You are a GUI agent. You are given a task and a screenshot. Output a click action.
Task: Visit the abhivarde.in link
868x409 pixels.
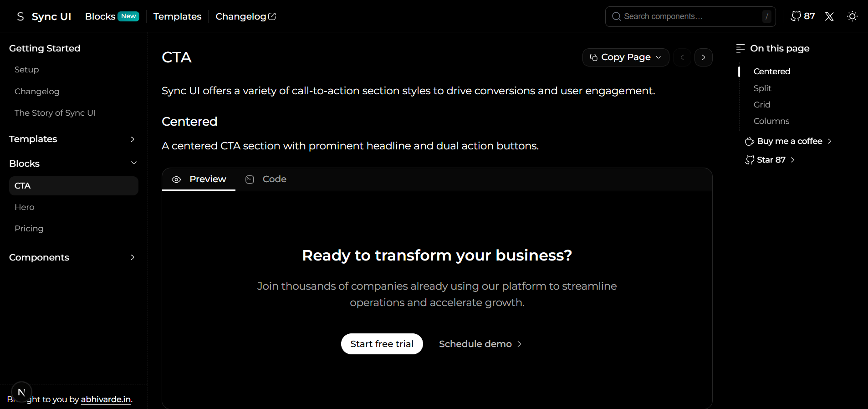(x=105, y=399)
